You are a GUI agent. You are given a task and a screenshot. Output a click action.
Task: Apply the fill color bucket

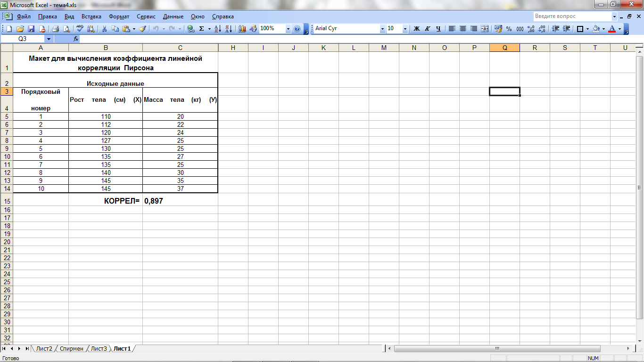596,29
